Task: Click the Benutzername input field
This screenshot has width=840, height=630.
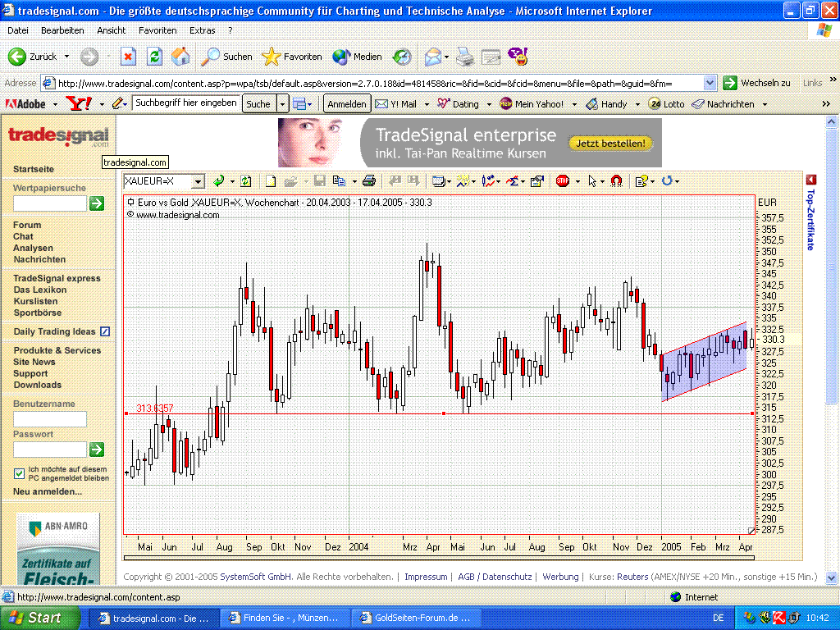Action: tap(50, 419)
